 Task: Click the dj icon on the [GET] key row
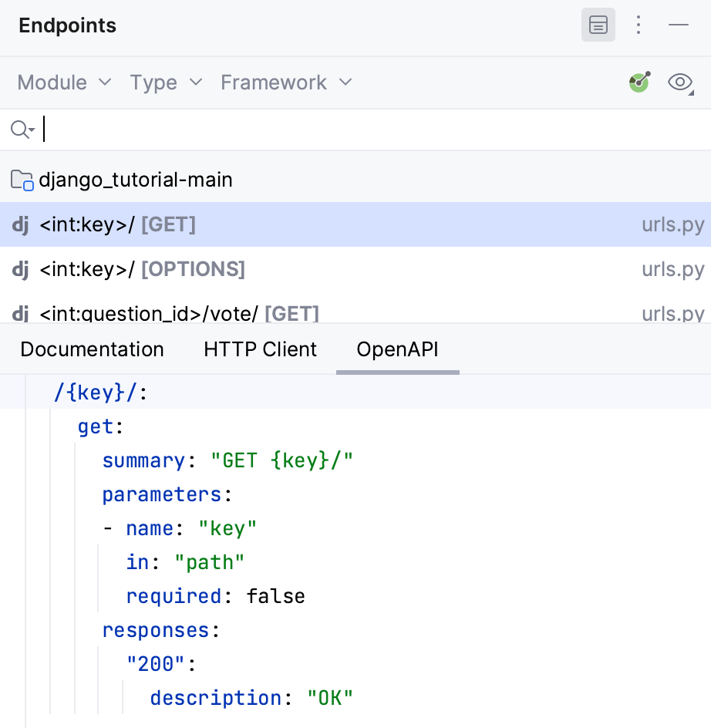pyautogui.click(x=20, y=225)
